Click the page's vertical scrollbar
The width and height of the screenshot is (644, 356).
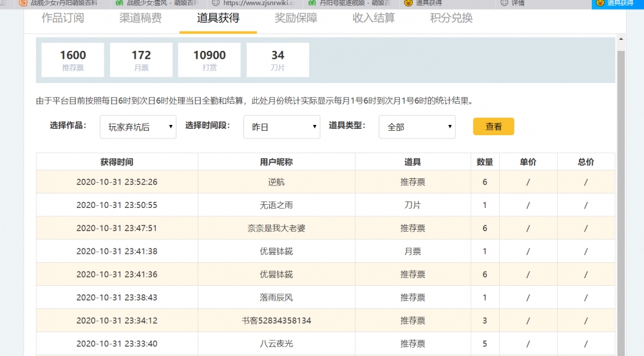pos(621,193)
